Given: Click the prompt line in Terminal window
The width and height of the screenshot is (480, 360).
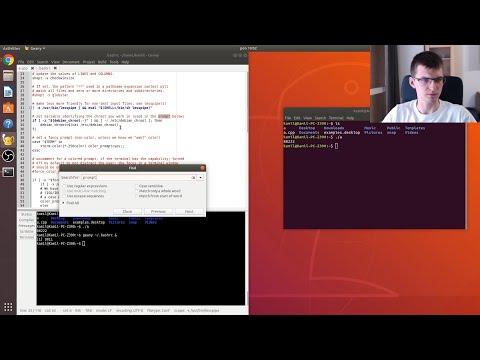Looking at the screenshot, I should coord(311,146).
